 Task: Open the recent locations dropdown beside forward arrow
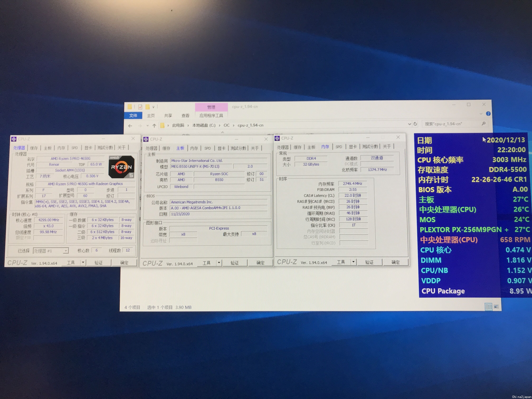(147, 125)
